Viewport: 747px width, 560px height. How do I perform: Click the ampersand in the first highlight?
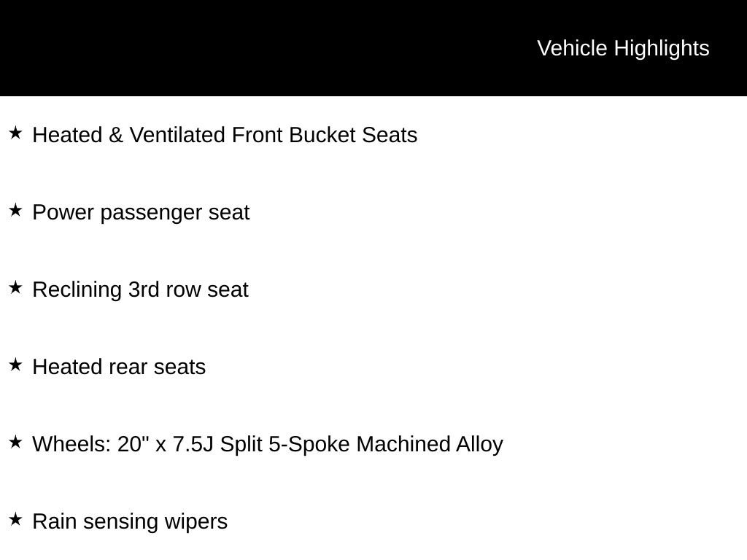[116, 135]
